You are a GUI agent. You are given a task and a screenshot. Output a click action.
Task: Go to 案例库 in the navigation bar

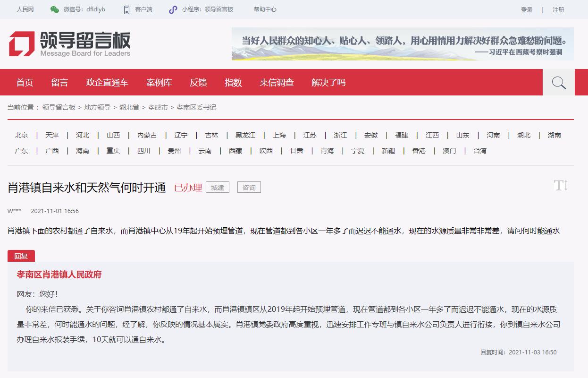[159, 83]
